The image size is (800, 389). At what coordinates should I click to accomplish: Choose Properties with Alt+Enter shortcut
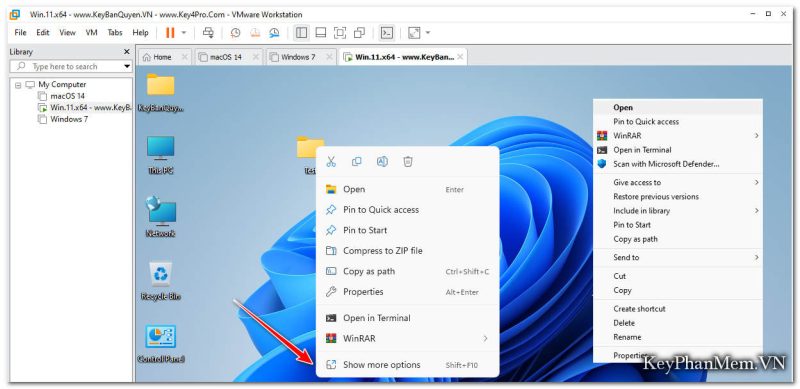pos(407,292)
